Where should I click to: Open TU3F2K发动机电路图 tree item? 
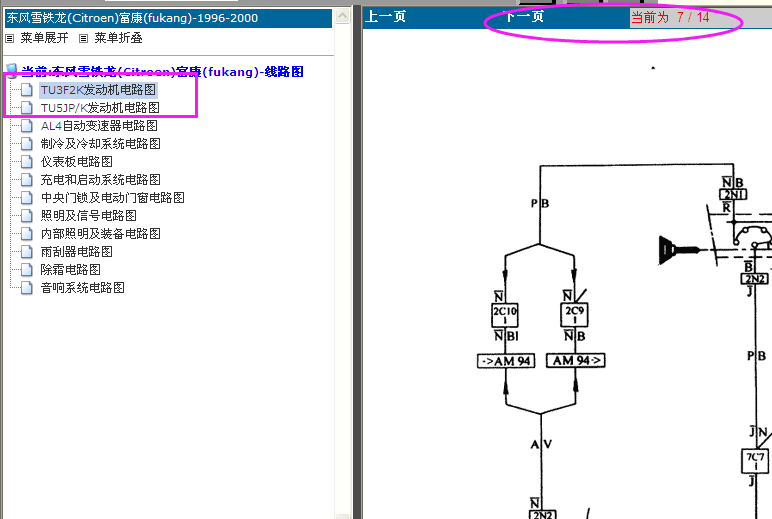(98, 90)
